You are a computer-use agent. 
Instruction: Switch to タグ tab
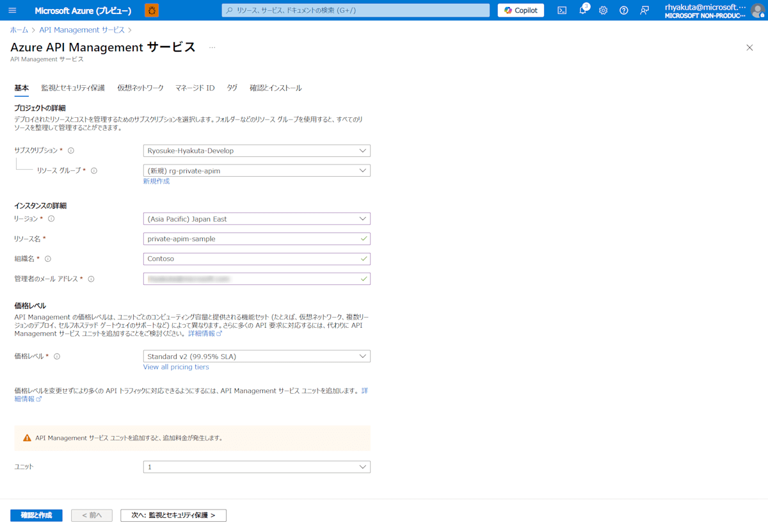point(232,88)
